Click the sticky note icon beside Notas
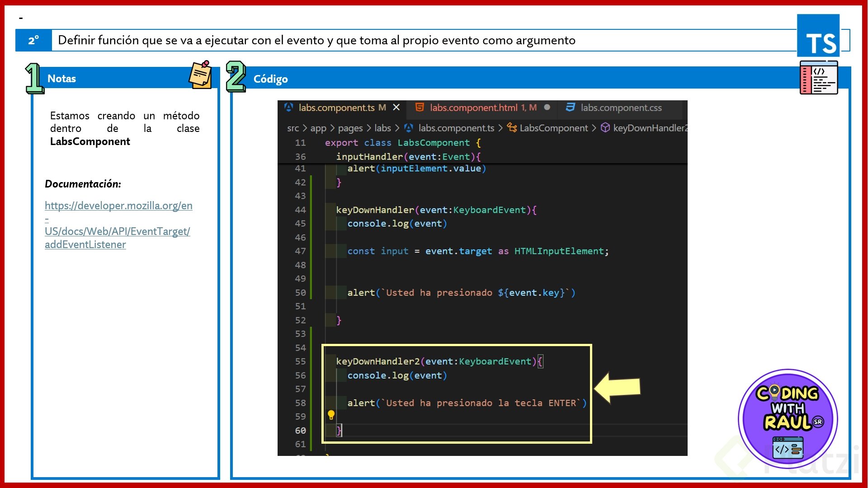This screenshot has height=488, width=868. (x=200, y=75)
